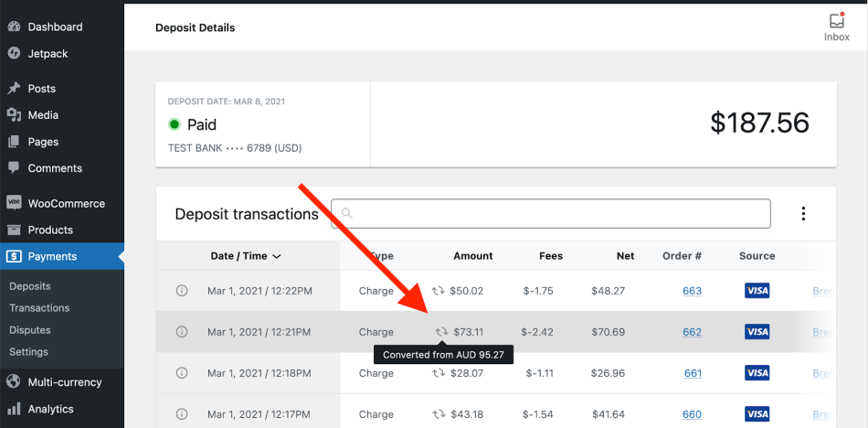868x428 pixels.
Task: Go to Transactions submenu
Action: (x=39, y=307)
